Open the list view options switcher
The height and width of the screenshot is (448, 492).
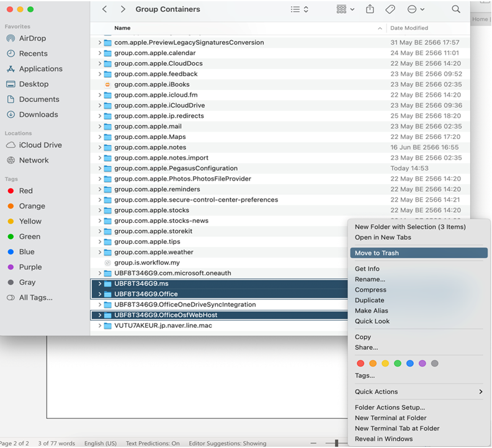click(x=300, y=9)
